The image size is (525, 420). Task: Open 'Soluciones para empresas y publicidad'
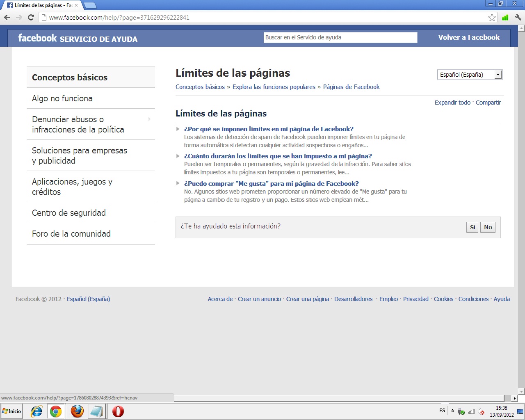(x=91, y=155)
